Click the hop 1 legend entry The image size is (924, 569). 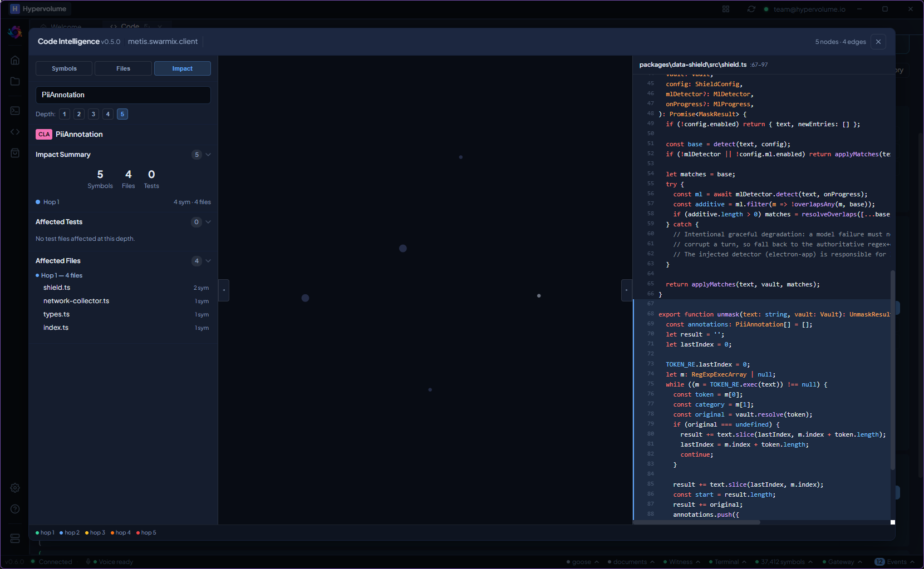pos(45,533)
